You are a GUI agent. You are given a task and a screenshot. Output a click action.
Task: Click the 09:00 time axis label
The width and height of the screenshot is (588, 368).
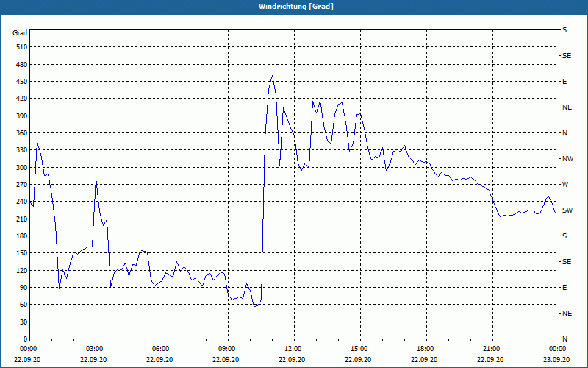(x=226, y=349)
